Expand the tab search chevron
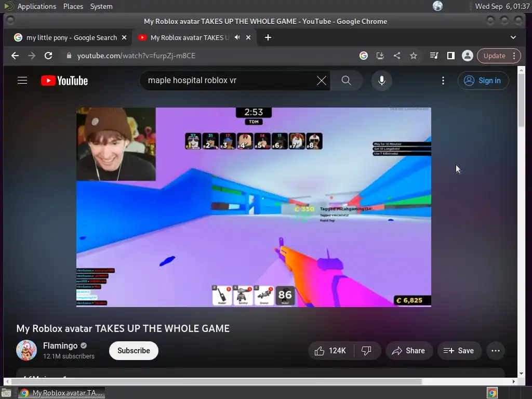 513,37
